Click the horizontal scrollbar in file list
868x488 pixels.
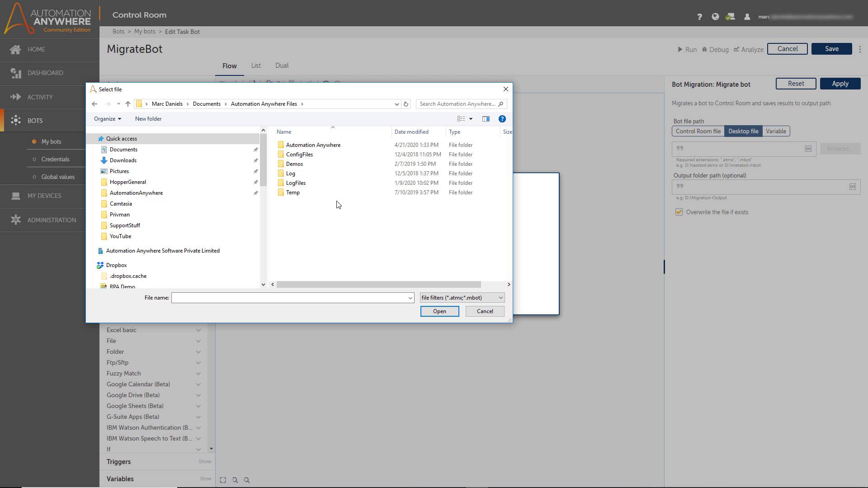(378, 285)
